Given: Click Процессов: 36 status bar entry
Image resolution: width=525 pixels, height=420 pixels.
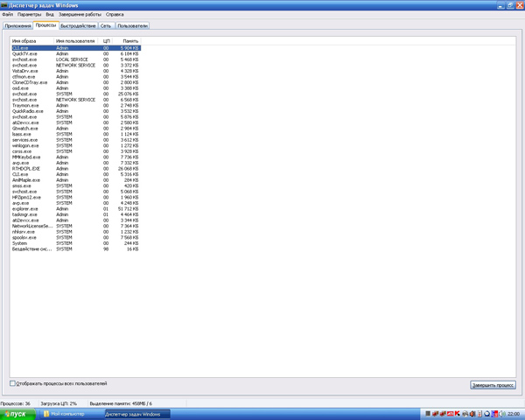Looking at the screenshot, I should [x=16, y=403].
